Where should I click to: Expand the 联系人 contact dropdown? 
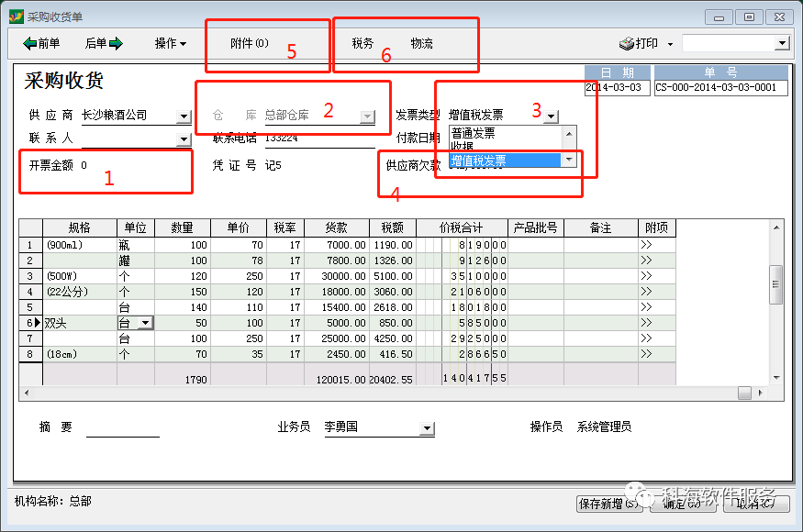click(184, 139)
